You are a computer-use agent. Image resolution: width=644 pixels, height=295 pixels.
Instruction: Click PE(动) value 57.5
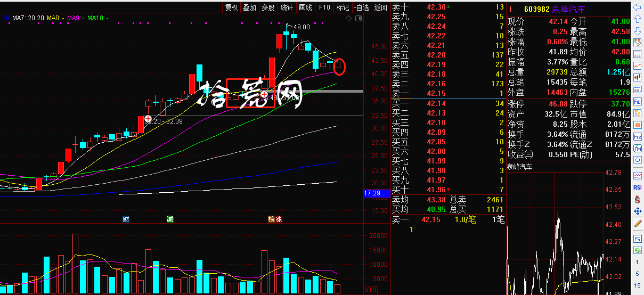[x=623, y=154]
